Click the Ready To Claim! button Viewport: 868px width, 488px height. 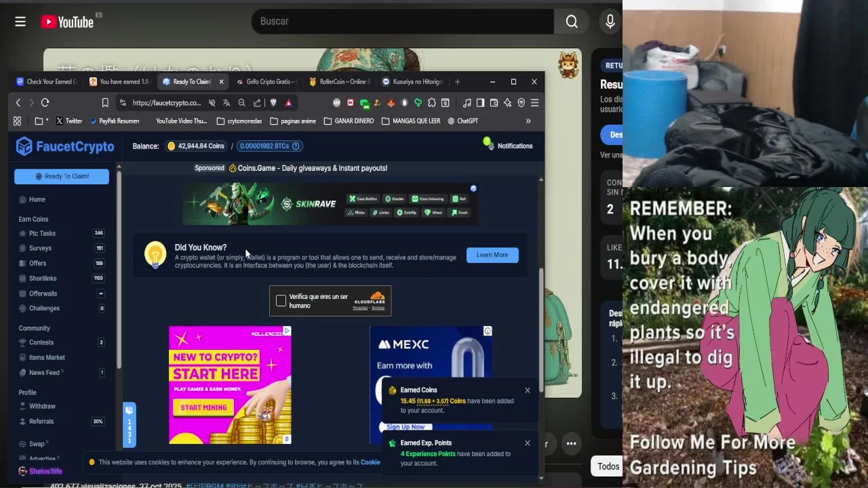tap(62, 176)
